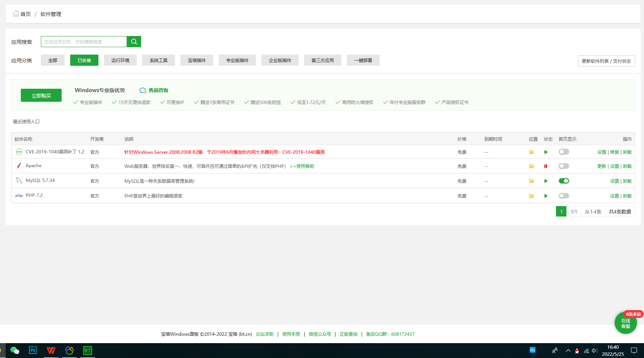Screen dimensions: 644x358
Task: Open WPS Office from the taskbar
Action: [x=51, y=350]
